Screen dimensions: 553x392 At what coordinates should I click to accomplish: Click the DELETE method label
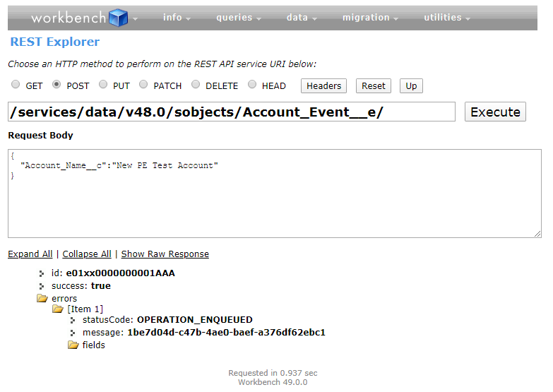tap(222, 85)
